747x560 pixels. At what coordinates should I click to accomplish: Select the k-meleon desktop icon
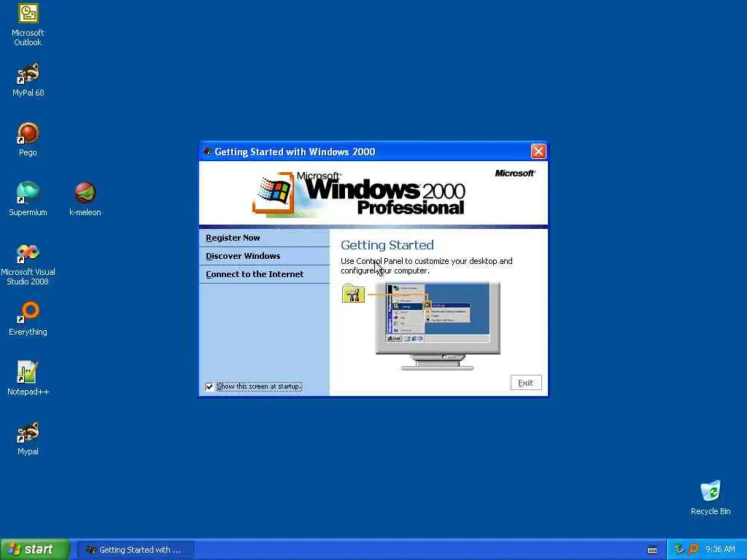click(x=85, y=199)
